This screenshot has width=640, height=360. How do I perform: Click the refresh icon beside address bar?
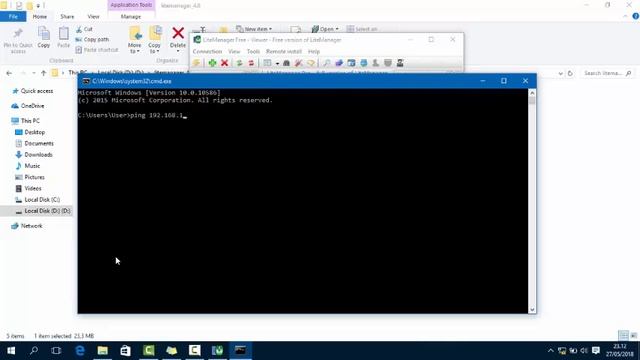click(x=570, y=73)
